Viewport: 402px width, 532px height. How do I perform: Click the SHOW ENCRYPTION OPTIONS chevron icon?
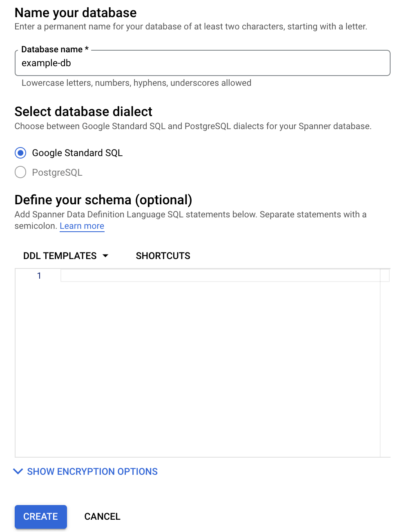coord(18,472)
